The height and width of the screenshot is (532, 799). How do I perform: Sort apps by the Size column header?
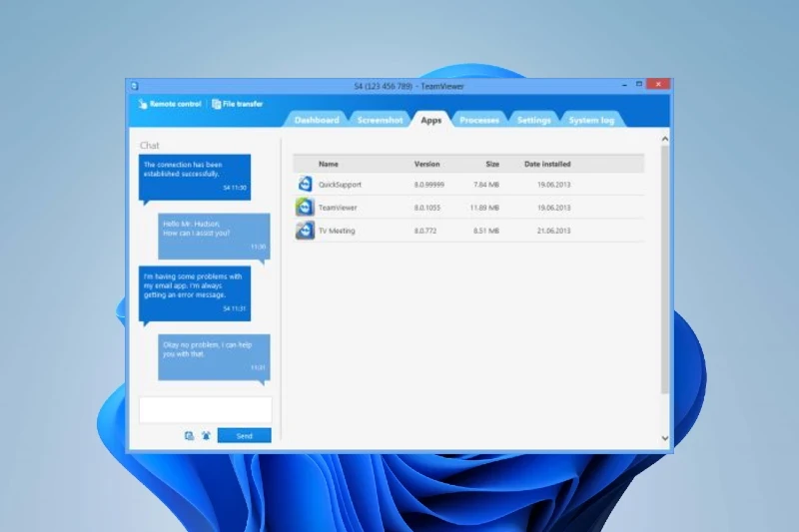pos(492,164)
